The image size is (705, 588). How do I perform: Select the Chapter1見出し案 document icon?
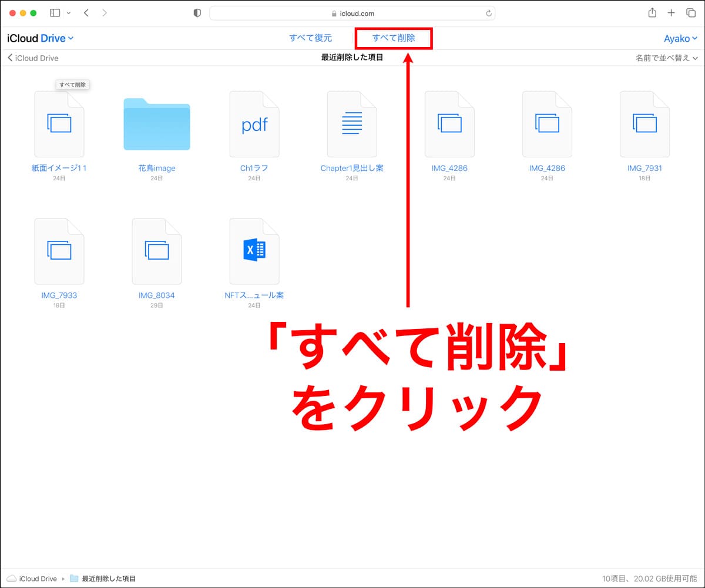click(x=352, y=124)
